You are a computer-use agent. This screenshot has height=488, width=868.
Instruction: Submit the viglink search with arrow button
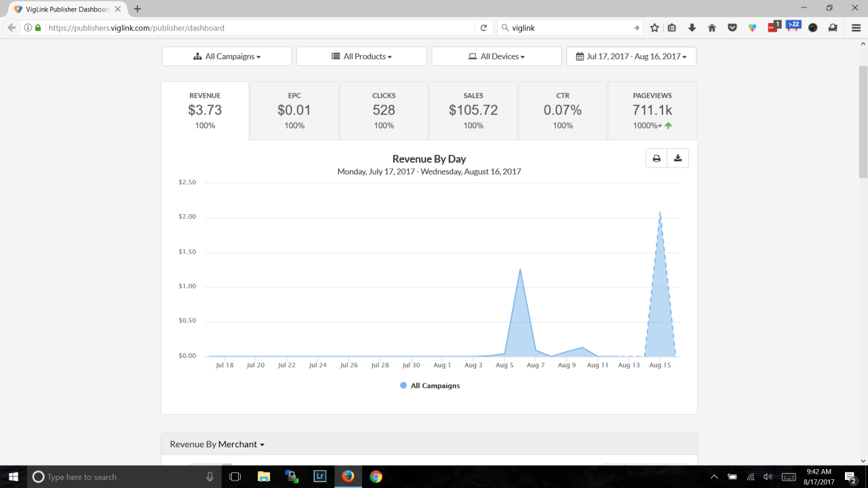636,28
